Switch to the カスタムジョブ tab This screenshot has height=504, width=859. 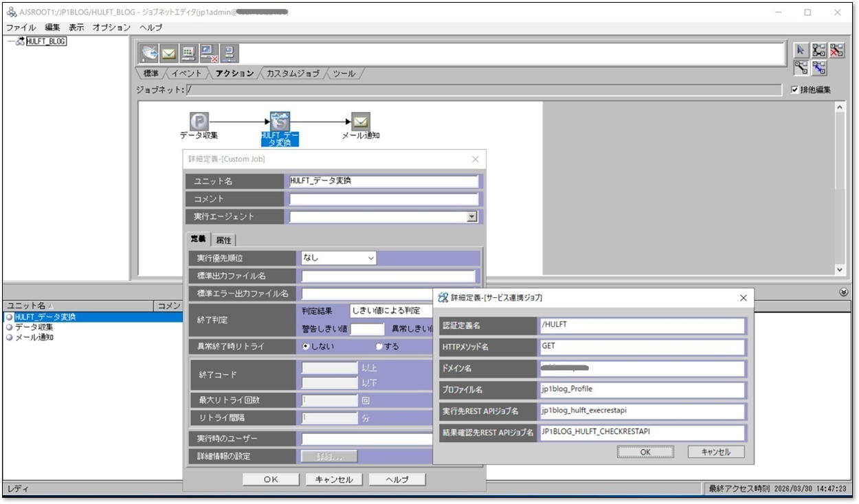[x=293, y=73]
